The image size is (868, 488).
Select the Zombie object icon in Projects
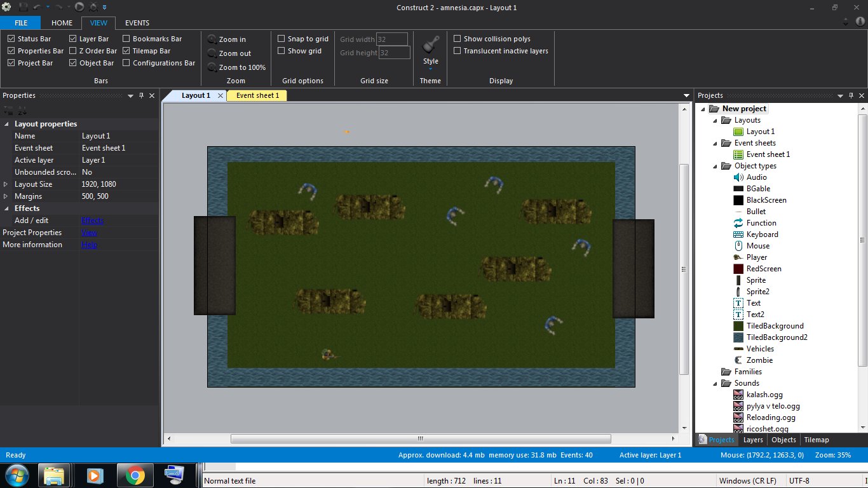(x=738, y=360)
